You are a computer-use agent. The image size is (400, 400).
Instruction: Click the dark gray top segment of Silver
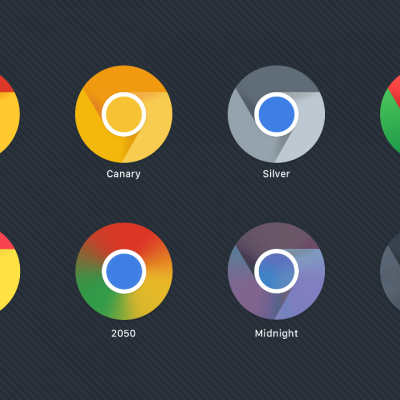coord(276,78)
